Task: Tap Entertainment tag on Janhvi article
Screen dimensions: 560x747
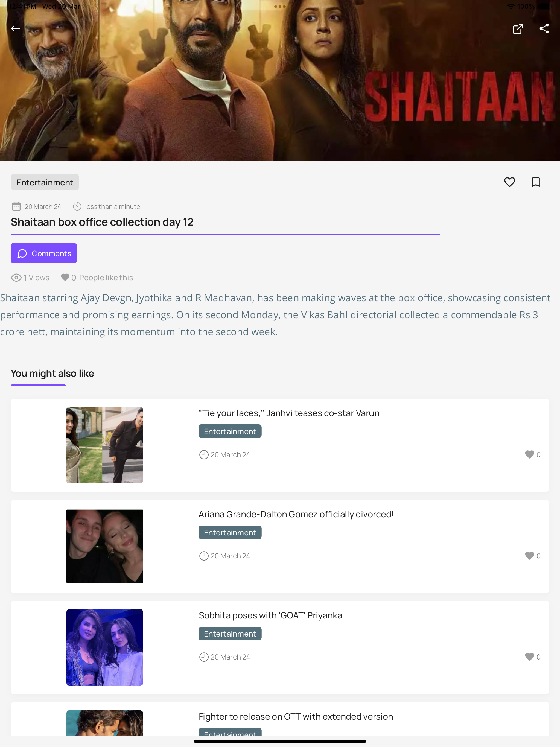Action: (x=230, y=431)
